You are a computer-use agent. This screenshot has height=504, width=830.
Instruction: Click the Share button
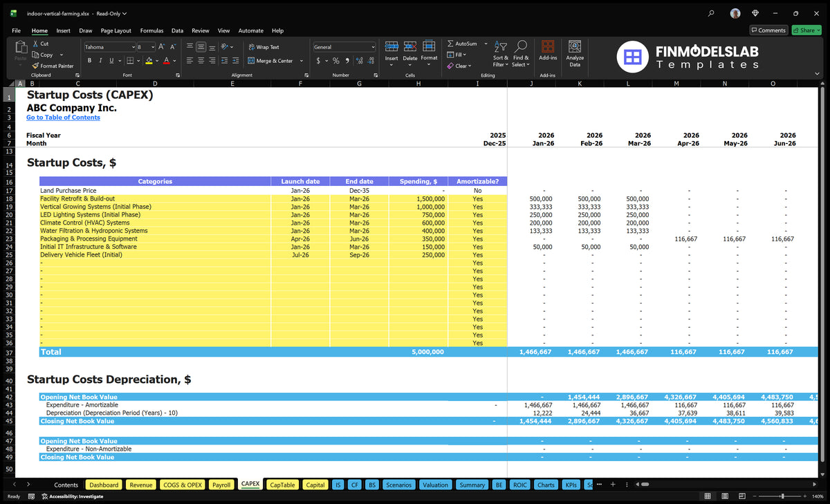(806, 30)
